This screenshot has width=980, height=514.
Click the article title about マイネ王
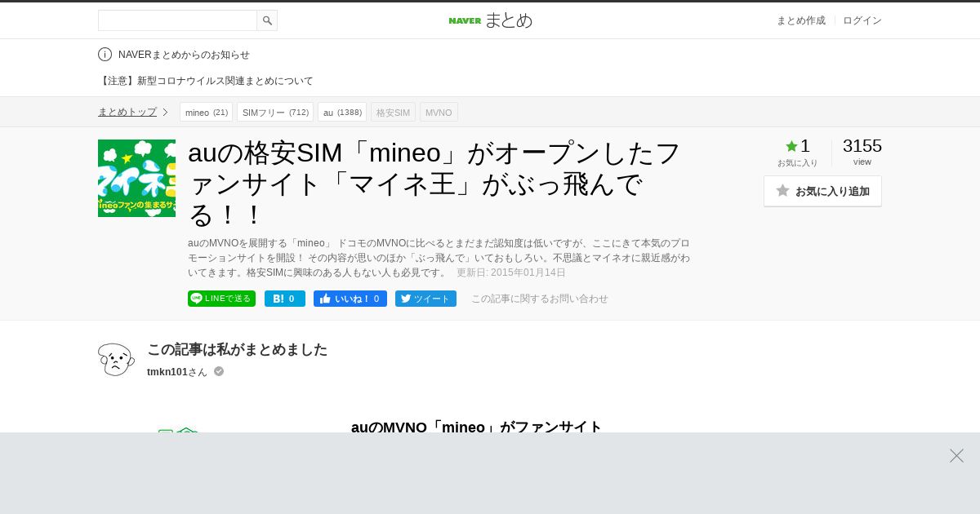pyautogui.click(x=434, y=184)
